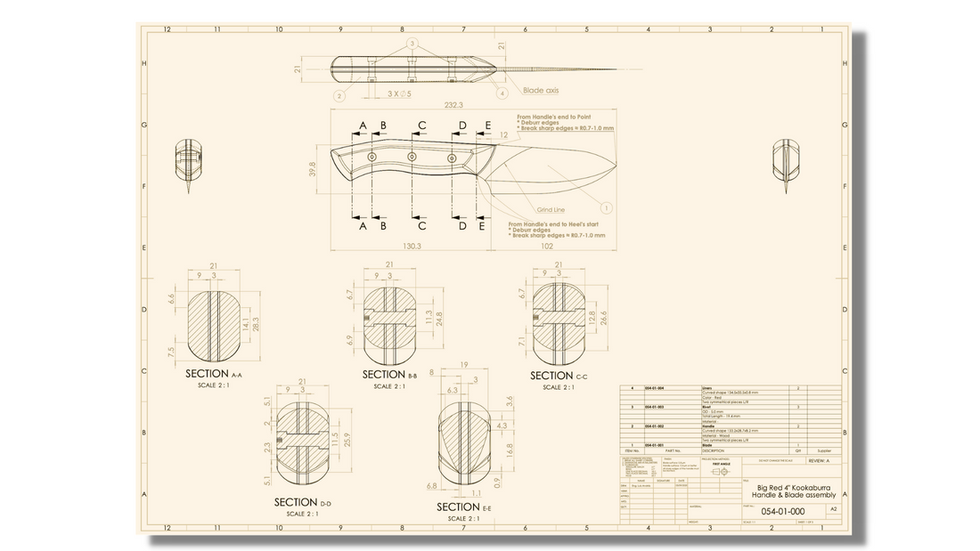The image size is (980, 551).
Task: Select balloon number 4 beside Blade axis
Action: click(x=502, y=93)
